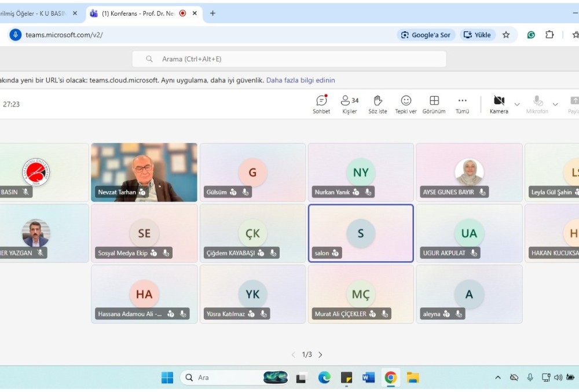Click aleyna's microphone icon
Viewport: 579px width, 392px height.
point(458,314)
